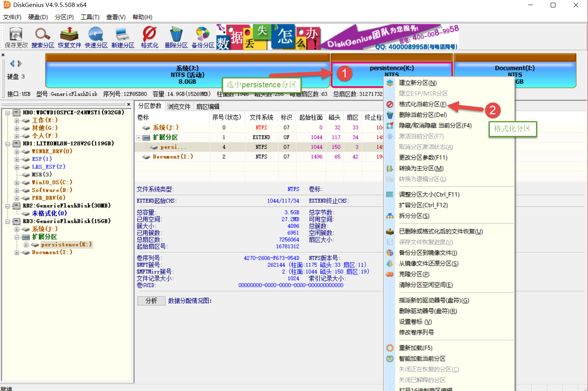The height and width of the screenshot is (391, 588).
Task: Collapse 扩展分区 row in partition table
Action: (x=139, y=137)
